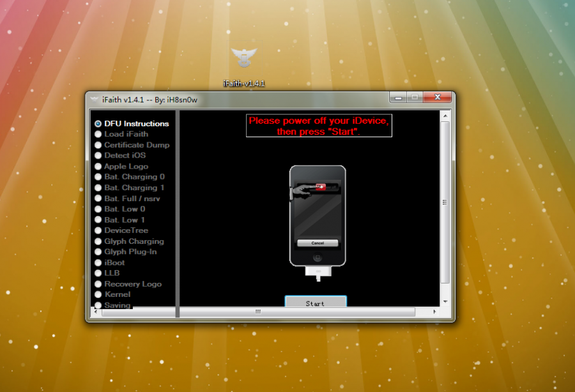Click the horizontal scrollbar right arrow
Screen dimensions: 575x392
coord(434,312)
